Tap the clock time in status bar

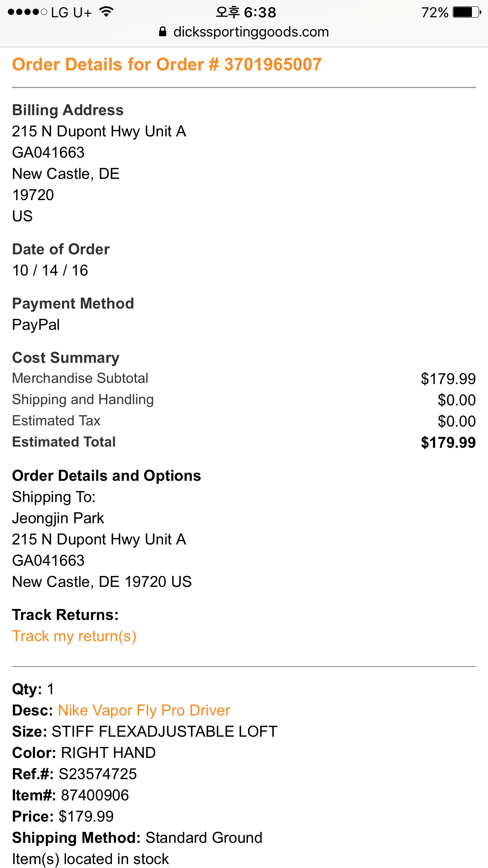246,12
